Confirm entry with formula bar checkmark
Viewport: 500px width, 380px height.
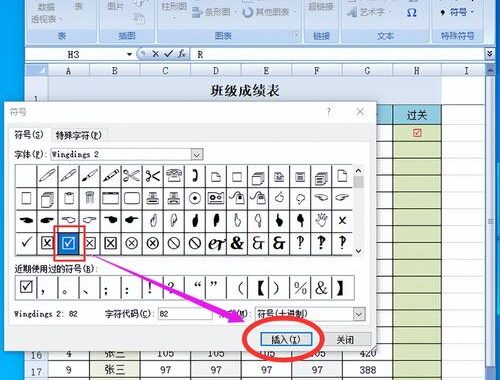tap(168, 54)
